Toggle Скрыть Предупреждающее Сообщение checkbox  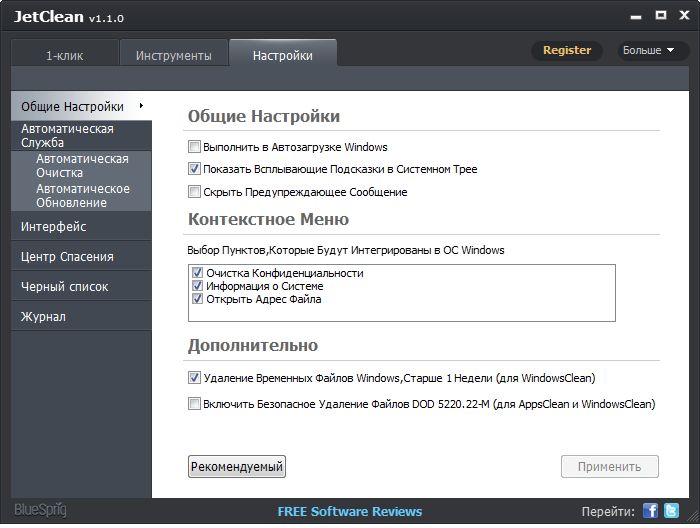click(195, 192)
